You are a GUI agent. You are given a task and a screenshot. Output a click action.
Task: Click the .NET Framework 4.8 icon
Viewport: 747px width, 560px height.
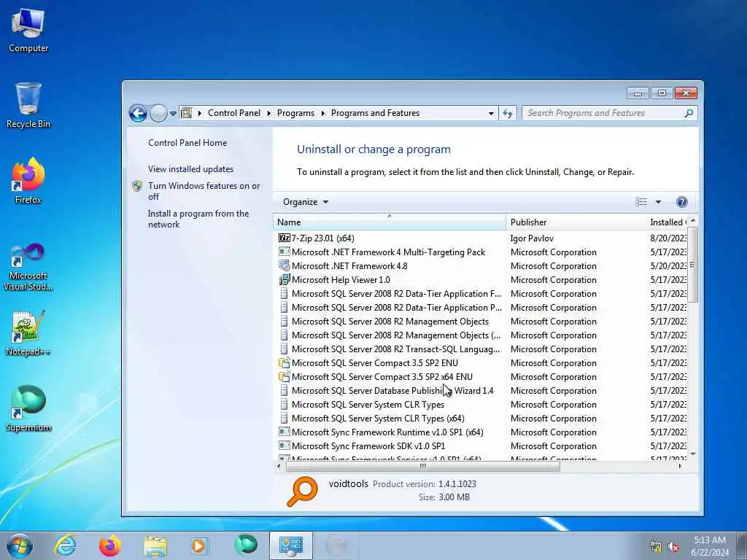click(284, 265)
